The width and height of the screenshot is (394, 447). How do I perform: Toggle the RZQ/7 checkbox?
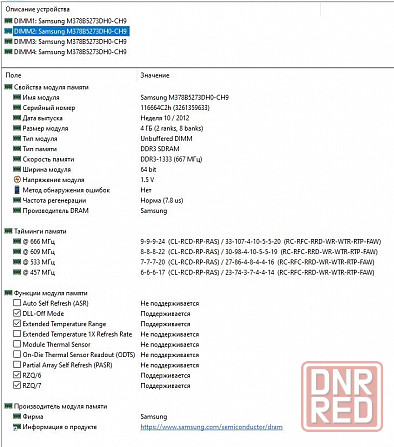pos(17,386)
